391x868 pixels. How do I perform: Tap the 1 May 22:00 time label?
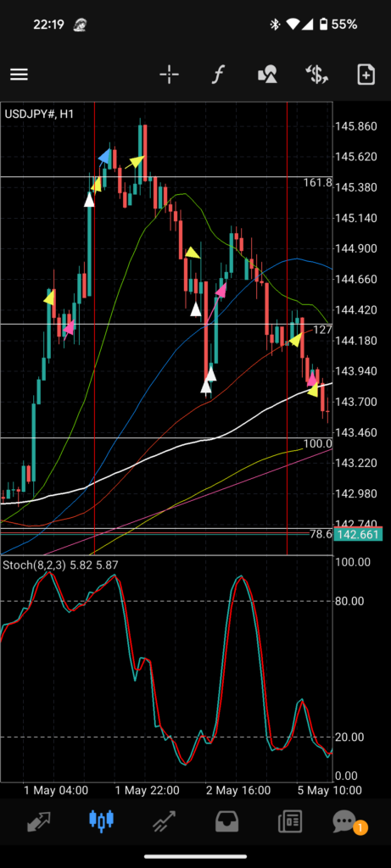click(147, 790)
